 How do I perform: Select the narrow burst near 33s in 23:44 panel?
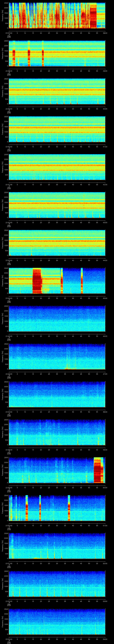pos(62,281)
